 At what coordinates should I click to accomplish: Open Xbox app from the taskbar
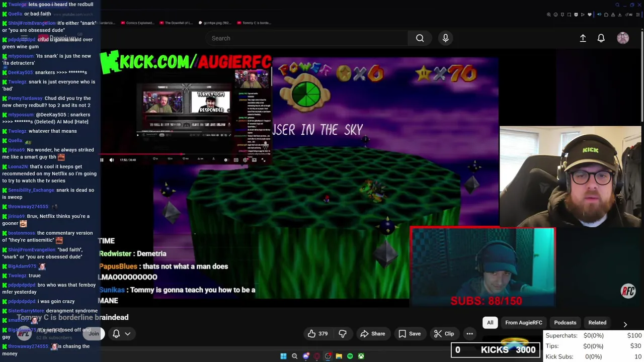[x=361, y=356]
